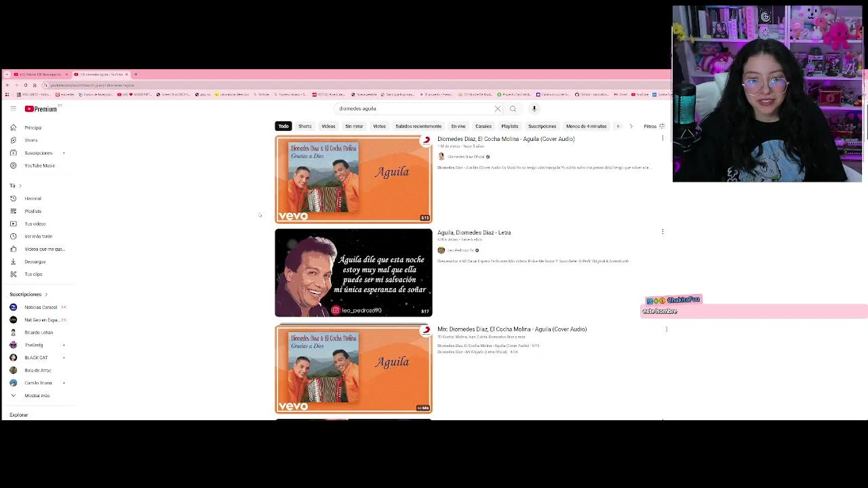The image size is (868, 488).
Task: Select the Todo filter chip
Action: (x=283, y=126)
